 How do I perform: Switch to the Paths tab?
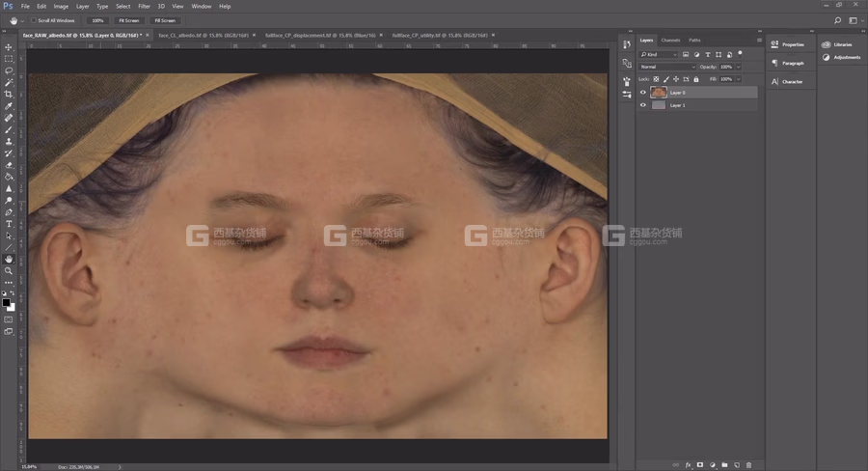tap(694, 40)
